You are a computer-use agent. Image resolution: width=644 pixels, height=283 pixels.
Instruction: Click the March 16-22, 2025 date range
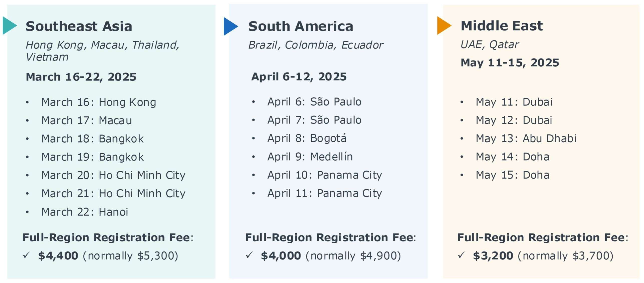point(81,77)
